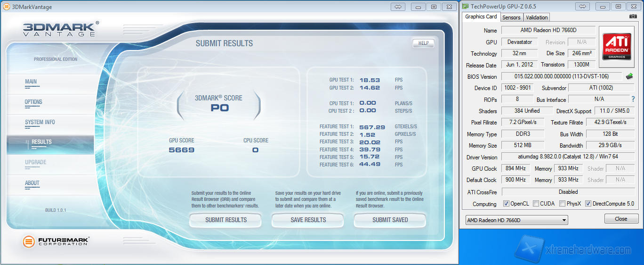This screenshot has height=265, width=644.
Task: Click the double-arrow button in 3DMarkVantage title bar
Action: click(x=398, y=7)
